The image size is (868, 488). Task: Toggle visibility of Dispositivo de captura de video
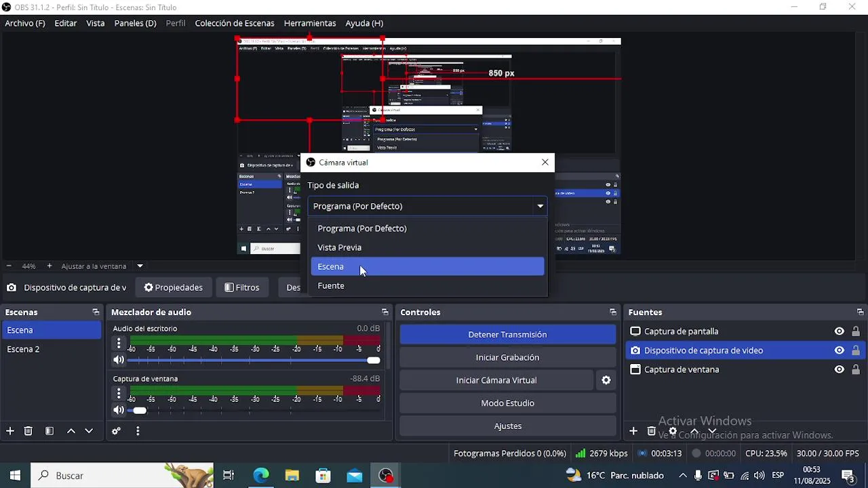click(840, 350)
